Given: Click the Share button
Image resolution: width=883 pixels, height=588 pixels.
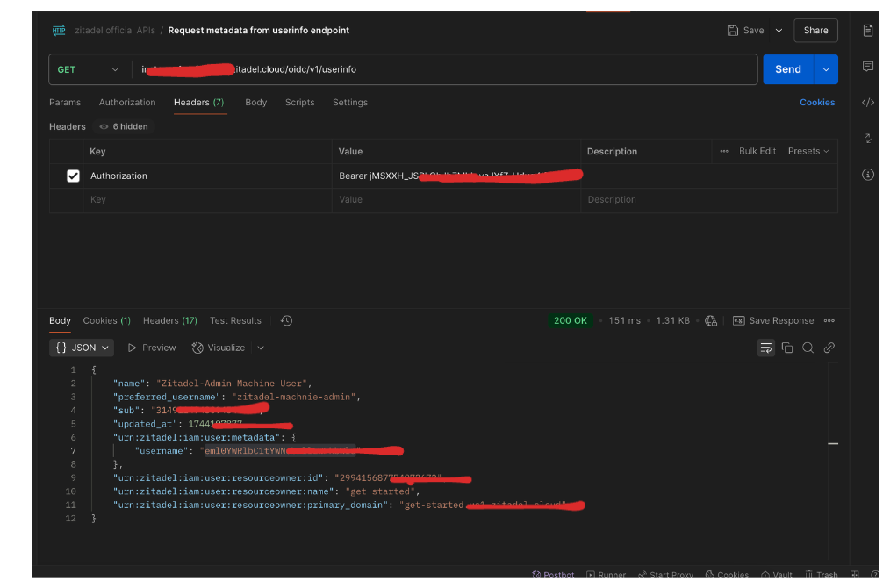Looking at the screenshot, I should pyautogui.click(x=815, y=31).
